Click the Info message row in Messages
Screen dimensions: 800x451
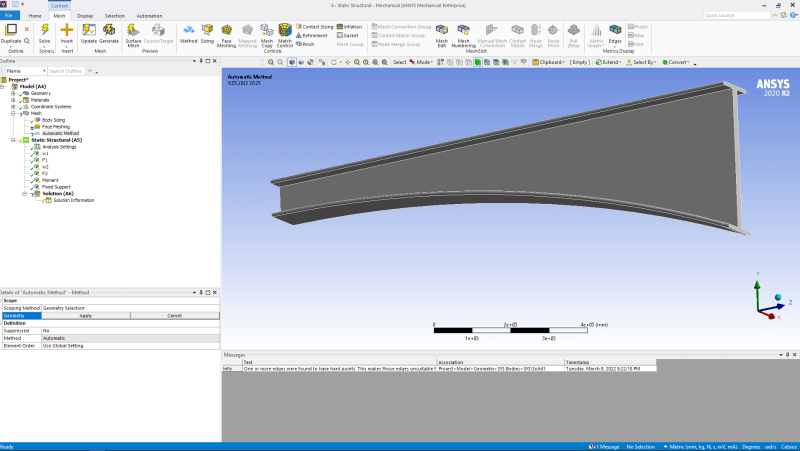coord(439,368)
